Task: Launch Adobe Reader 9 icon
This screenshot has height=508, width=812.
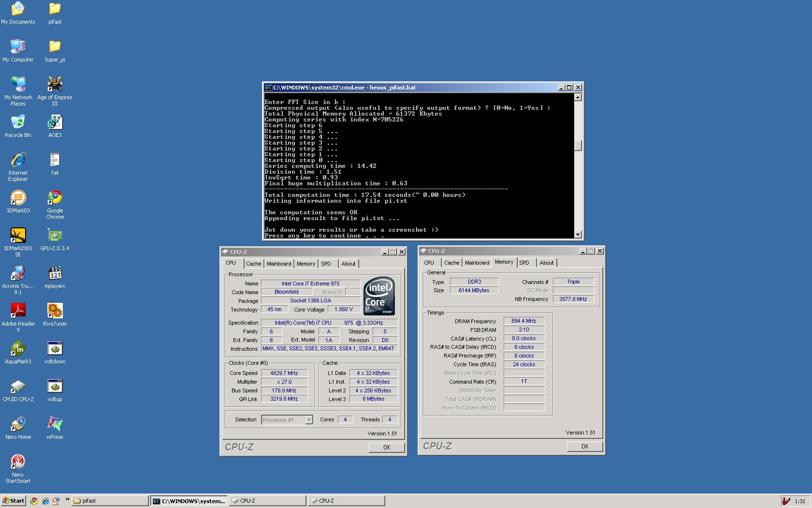Action: [18, 317]
